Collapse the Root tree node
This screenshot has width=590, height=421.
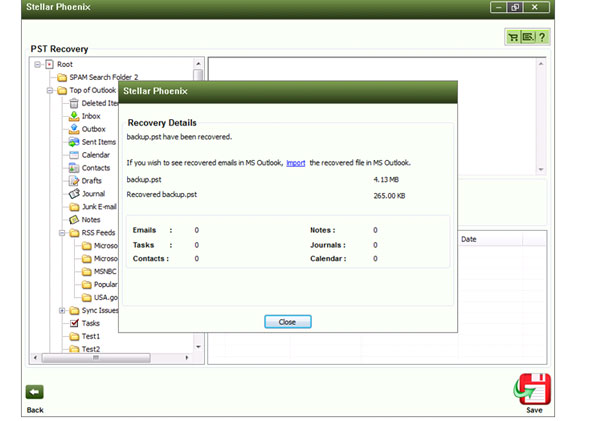[x=37, y=64]
